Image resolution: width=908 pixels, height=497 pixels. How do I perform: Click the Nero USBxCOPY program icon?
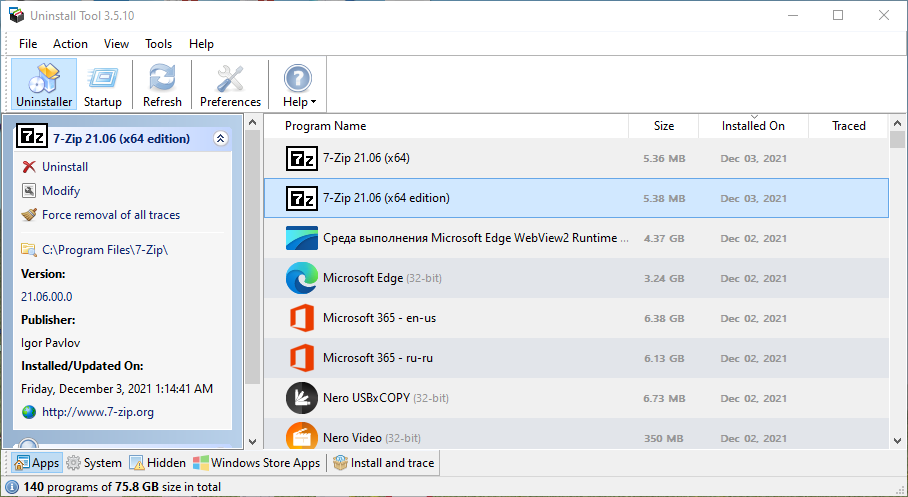tap(301, 398)
